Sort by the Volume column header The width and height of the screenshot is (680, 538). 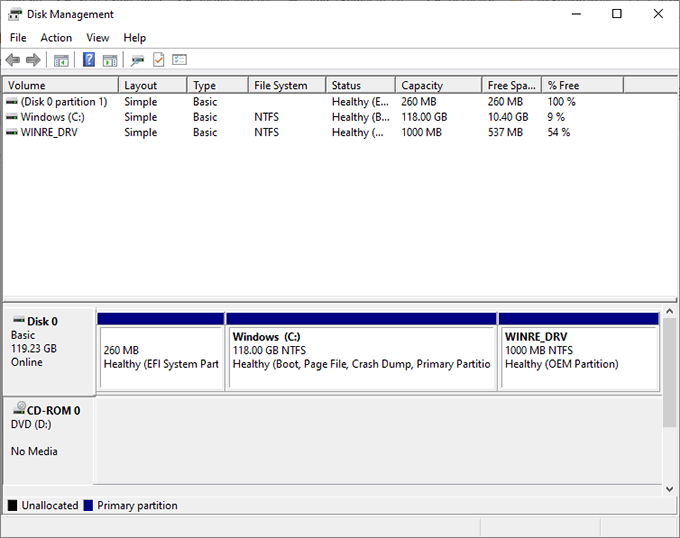coord(60,85)
